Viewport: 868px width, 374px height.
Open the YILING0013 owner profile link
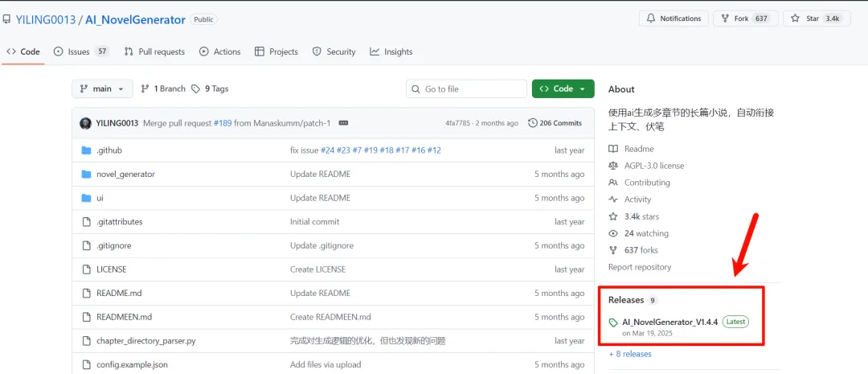(45, 20)
